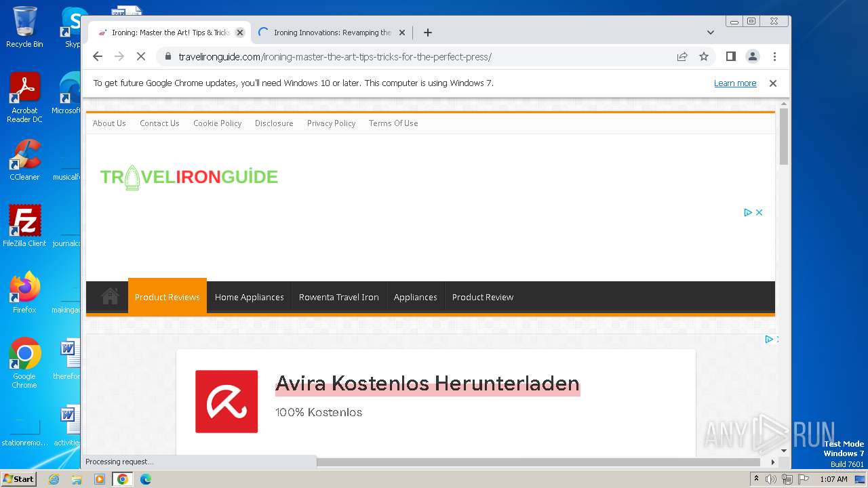Dismiss the Chrome update notification bar
The width and height of the screenshot is (868, 488).
click(x=772, y=83)
